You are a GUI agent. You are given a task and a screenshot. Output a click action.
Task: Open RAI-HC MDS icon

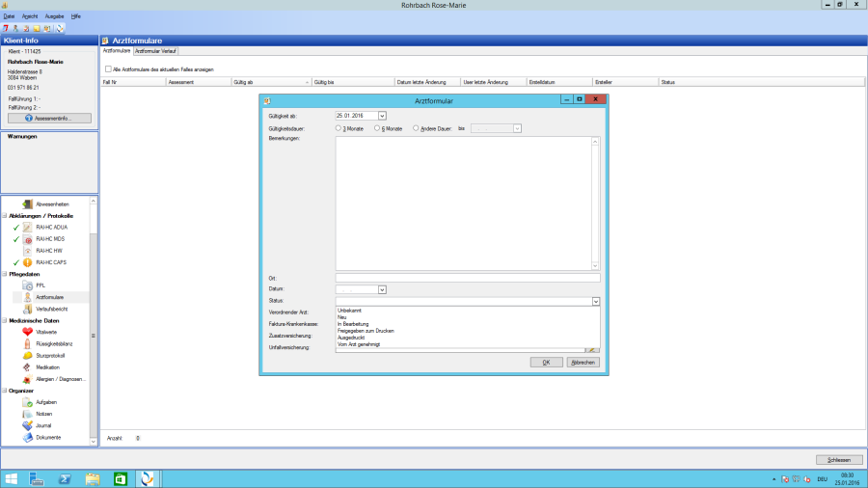(x=27, y=239)
